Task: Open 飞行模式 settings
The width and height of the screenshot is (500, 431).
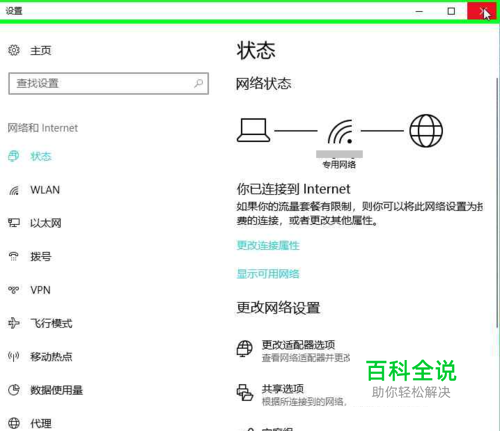Action: [51, 323]
